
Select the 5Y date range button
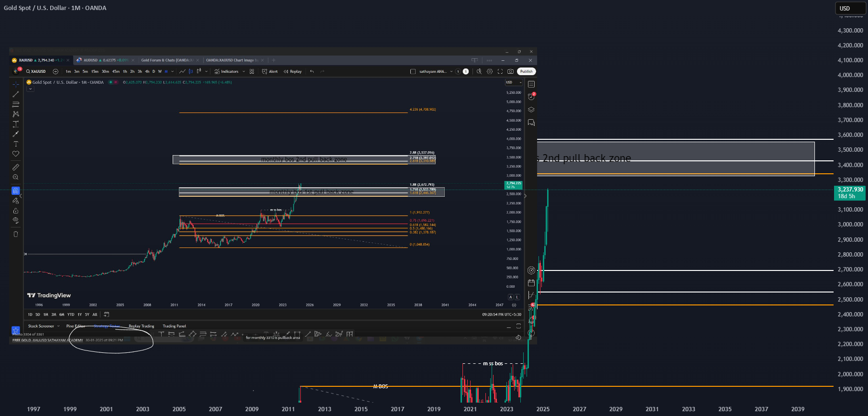87,315
